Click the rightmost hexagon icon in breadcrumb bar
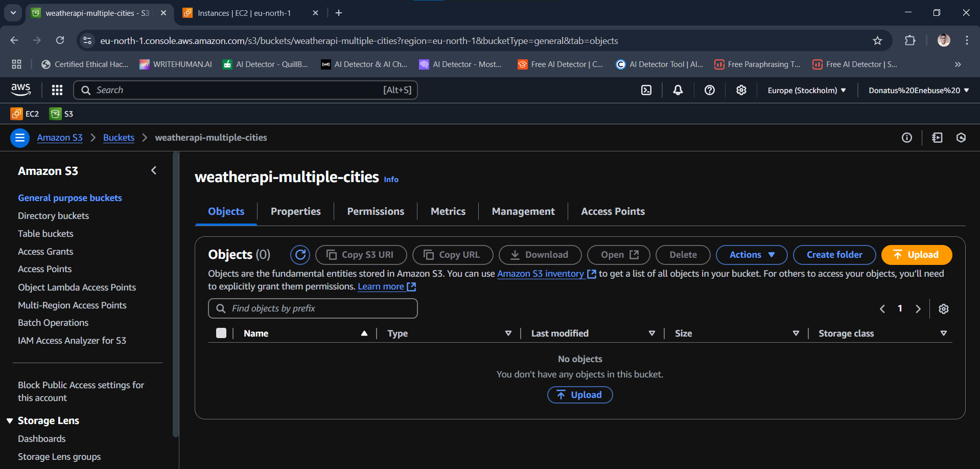The height and width of the screenshot is (469, 980). coord(961,138)
